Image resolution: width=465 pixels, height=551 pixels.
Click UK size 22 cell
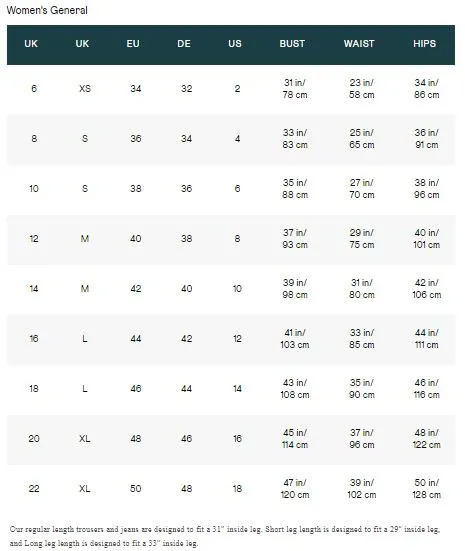tap(34, 488)
